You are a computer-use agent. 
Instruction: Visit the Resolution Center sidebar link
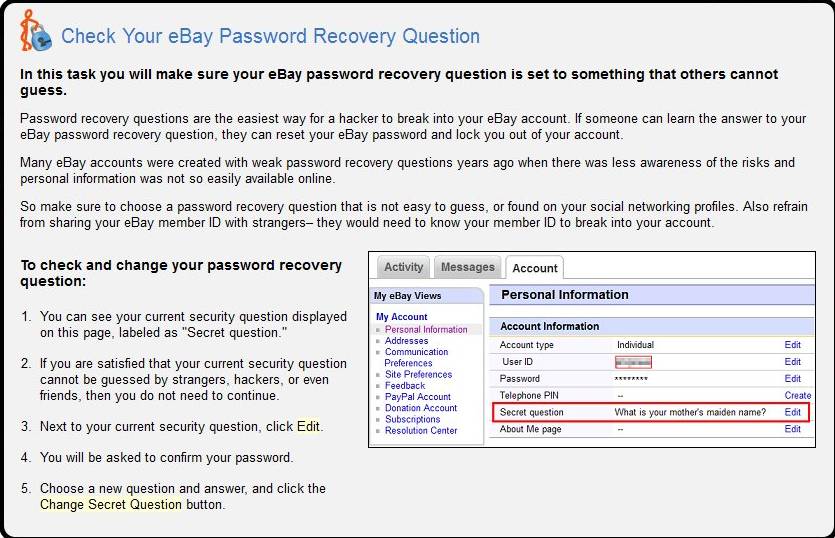click(421, 431)
